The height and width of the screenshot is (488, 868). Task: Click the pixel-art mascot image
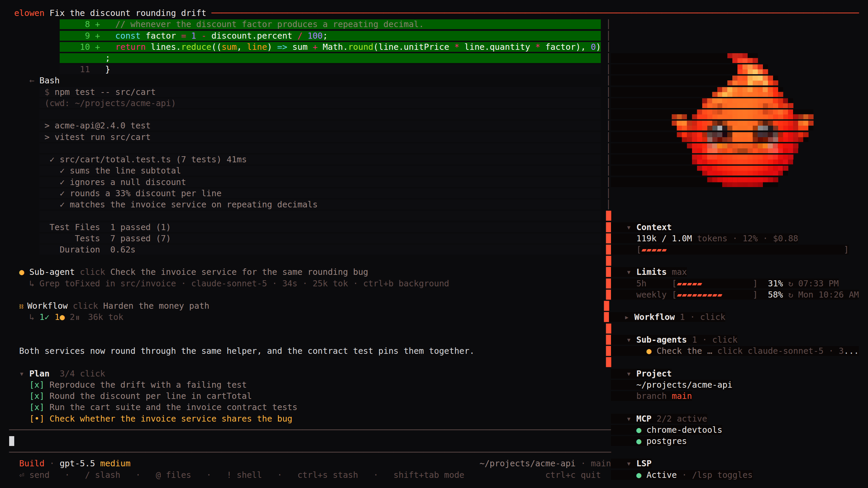[x=743, y=120]
